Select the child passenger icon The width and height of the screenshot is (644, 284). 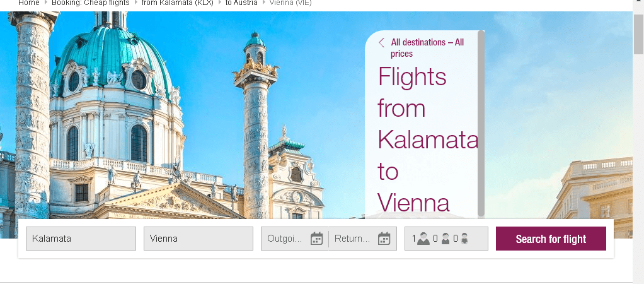click(x=446, y=239)
